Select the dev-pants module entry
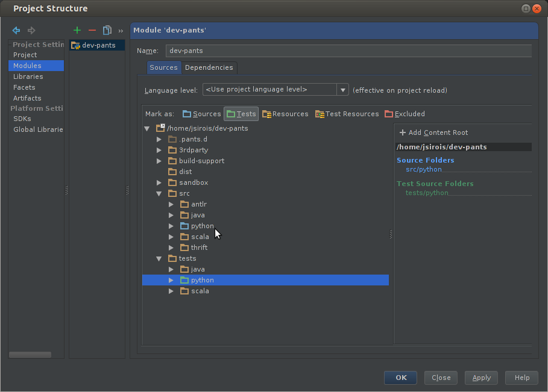This screenshot has height=392, width=548. click(x=97, y=45)
